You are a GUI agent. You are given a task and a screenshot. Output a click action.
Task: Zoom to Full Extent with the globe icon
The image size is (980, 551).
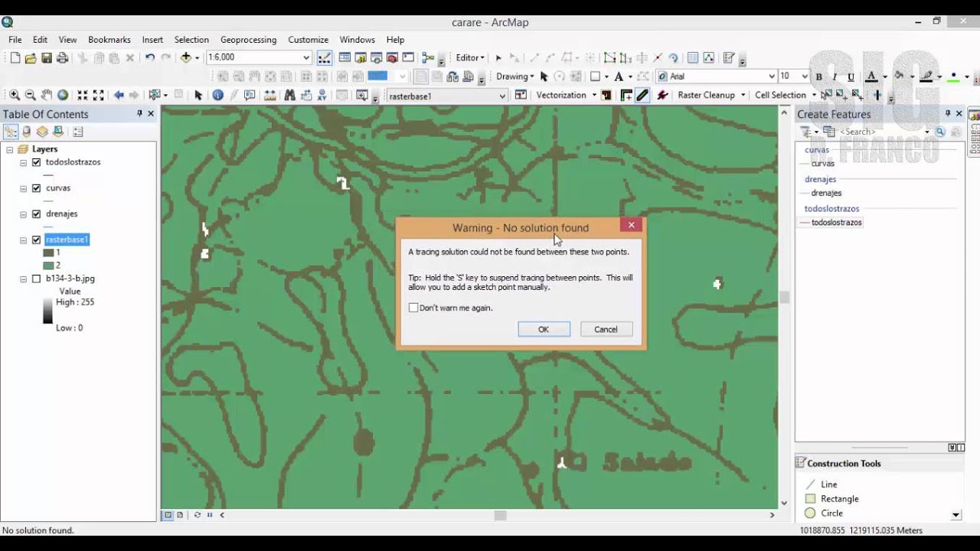(x=63, y=95)
